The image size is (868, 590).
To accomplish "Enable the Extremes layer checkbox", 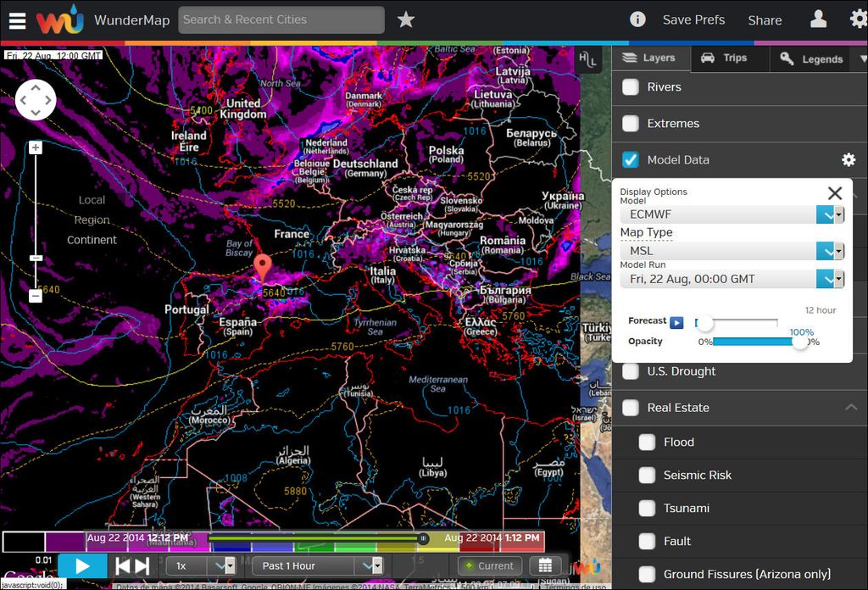I will (x=631, y=124).
